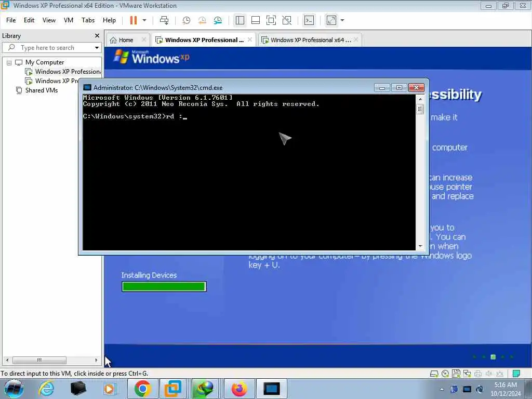Toggle the console view button
Screen dimensions: 532x399
(x=309, y=20)
